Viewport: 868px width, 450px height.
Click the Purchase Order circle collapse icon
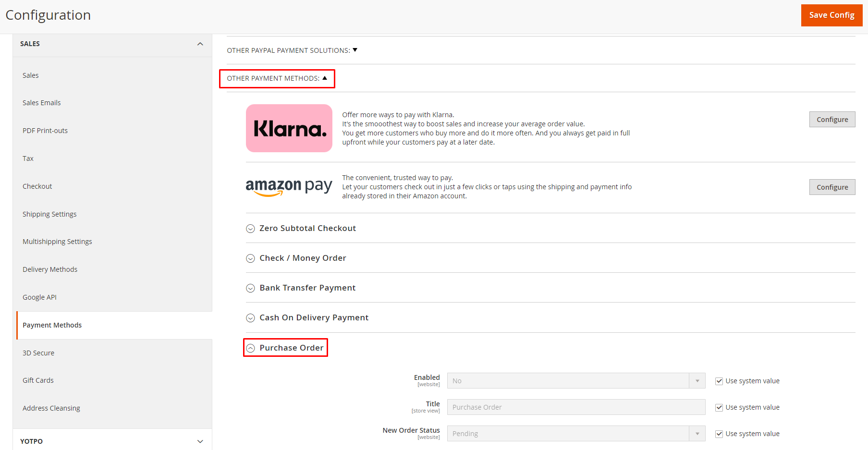tap(250, 348)
